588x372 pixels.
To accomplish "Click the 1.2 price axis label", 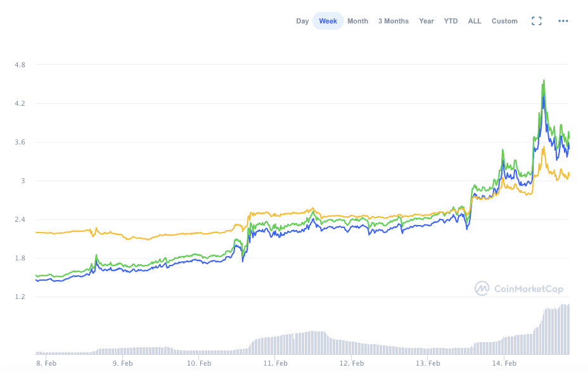I will click(20, 297).
